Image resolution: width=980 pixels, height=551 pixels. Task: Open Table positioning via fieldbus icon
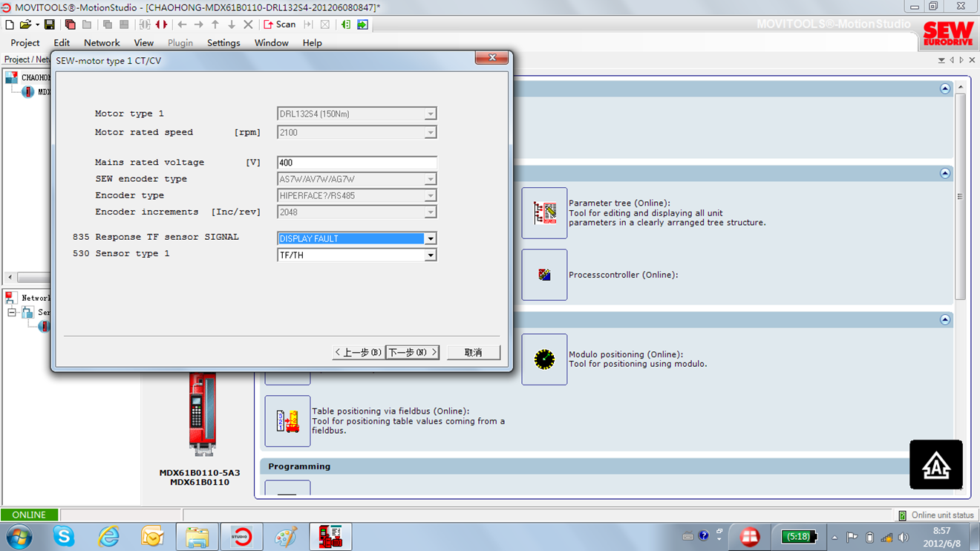pos(287,421)
